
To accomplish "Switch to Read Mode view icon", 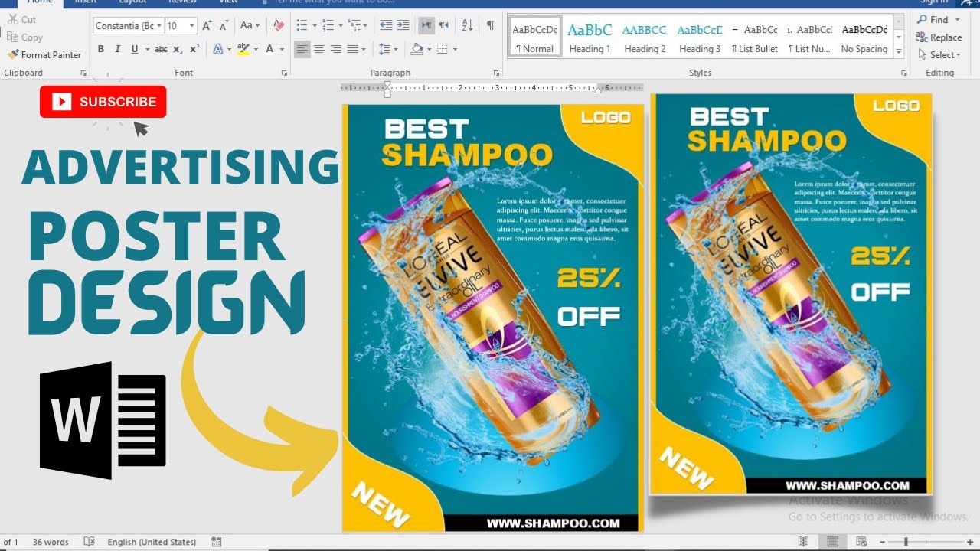I will (803, 542).
